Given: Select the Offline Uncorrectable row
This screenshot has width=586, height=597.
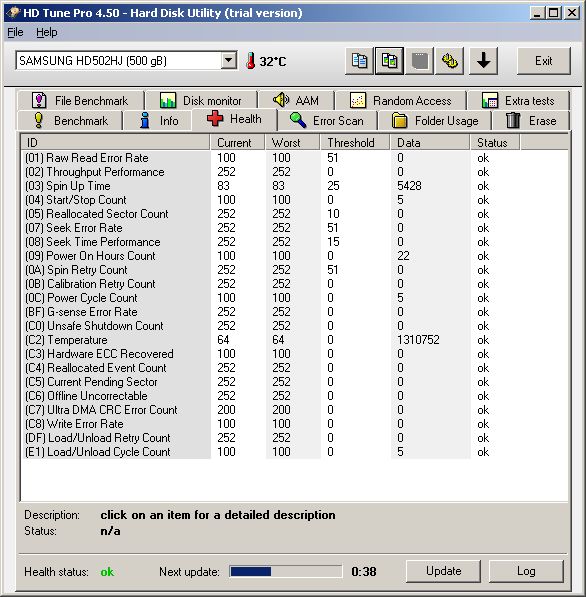Looking at the screenshot, I should click(x=294, y=396).
